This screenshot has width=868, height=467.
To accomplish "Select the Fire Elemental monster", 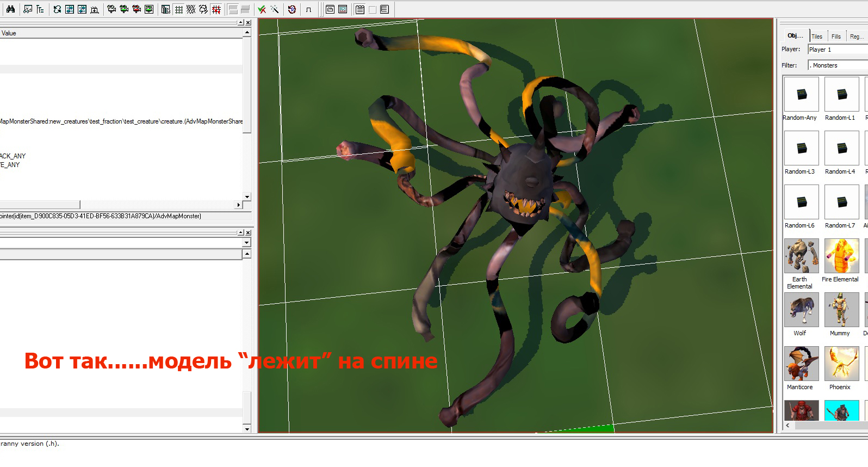I will click(x=840, y=261).
